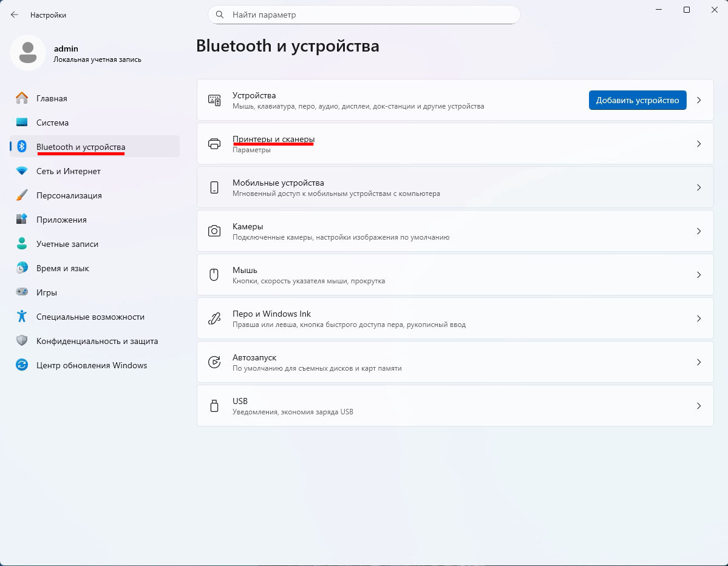Image resolution: width=728 pixels, height=566 pixels.
Task: Click the printer icon
Action: click(x=214, y=144)
